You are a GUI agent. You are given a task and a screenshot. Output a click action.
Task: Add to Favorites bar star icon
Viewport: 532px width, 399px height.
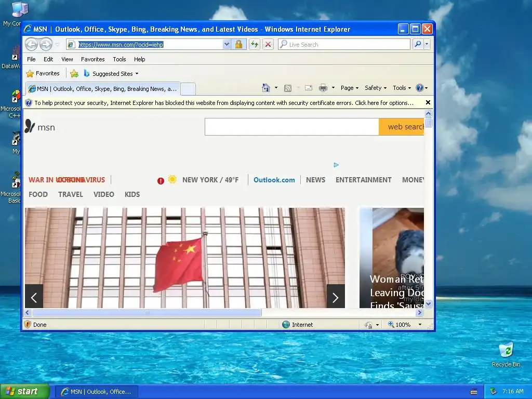(74, 73)
